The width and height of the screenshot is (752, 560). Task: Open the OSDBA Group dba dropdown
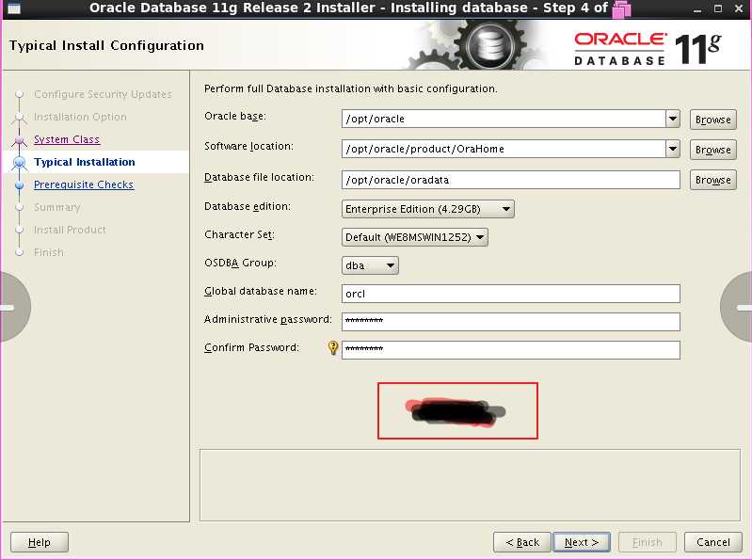pos(370,265)
